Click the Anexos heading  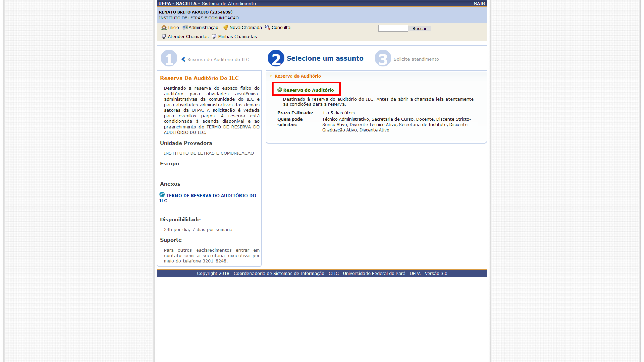pos(170,184)
